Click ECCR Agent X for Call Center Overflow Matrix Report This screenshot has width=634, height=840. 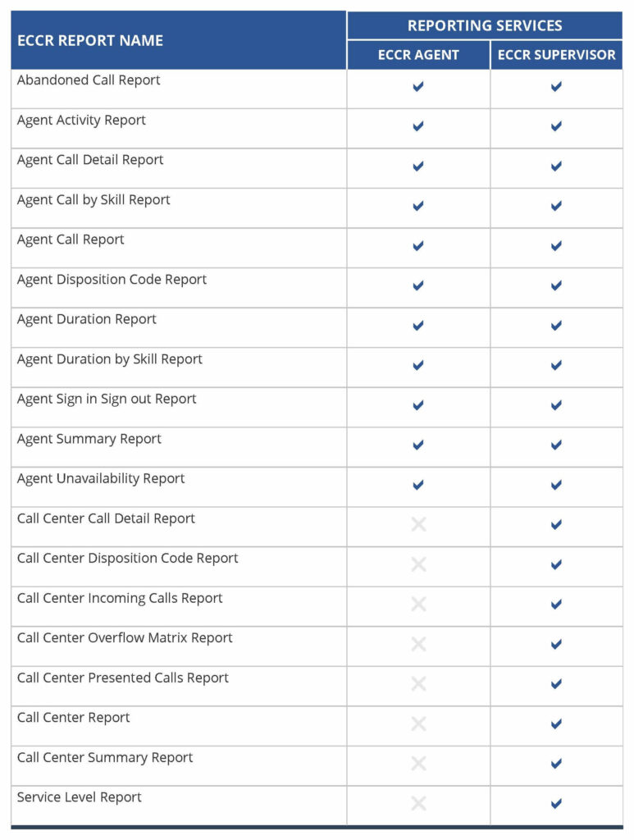coord(418,644)
